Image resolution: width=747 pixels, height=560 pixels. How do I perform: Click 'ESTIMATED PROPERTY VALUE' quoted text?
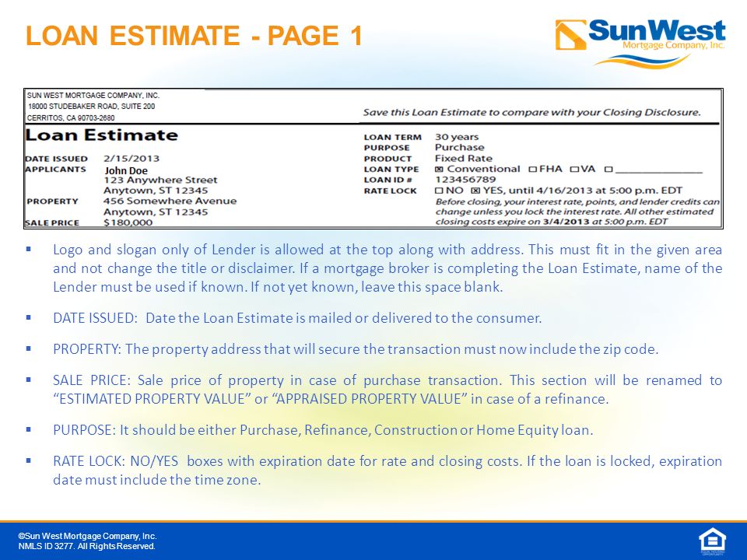[x=153, y=398]
